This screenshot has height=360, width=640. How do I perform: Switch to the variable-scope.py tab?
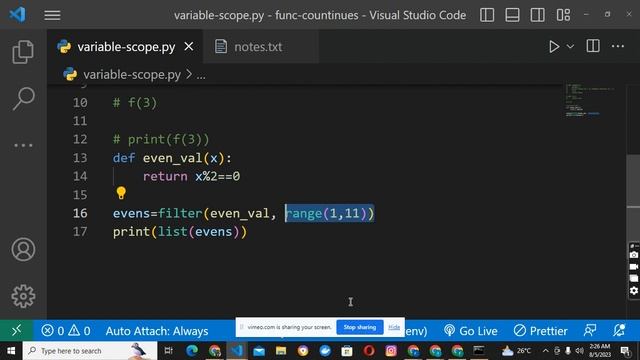click(x=126, y=47)
